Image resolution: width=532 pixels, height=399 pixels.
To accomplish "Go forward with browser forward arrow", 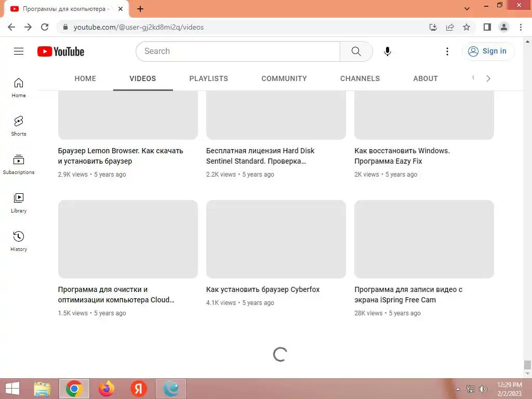I will pyautogui.click(x=28, y=27).
